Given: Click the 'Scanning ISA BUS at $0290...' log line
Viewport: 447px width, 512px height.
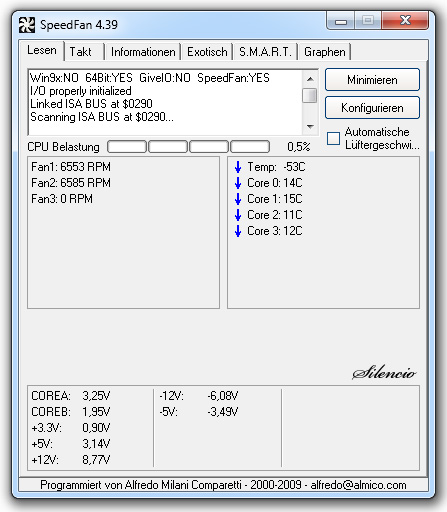Looking at the screenshot, I should [102, 117].
